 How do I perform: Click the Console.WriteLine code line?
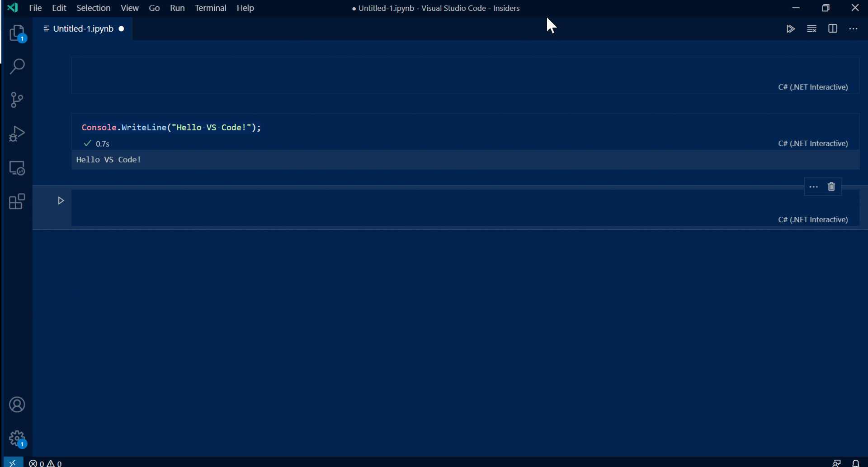click(x=171, y=128)
